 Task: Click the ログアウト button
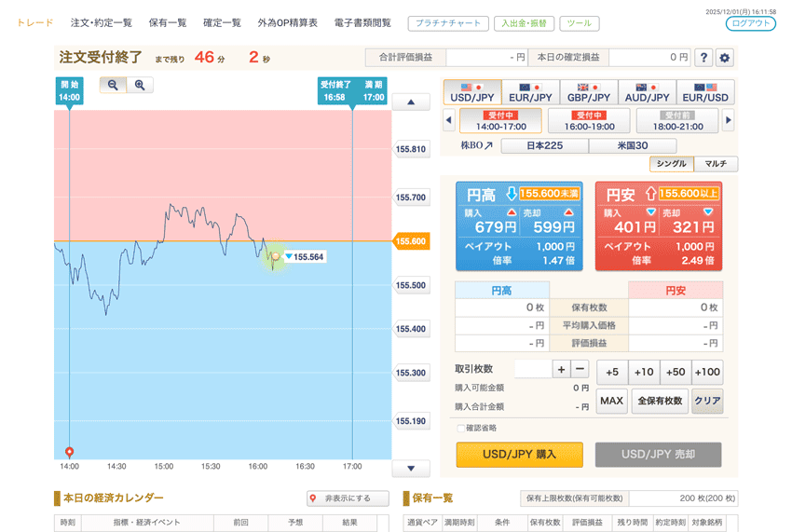[750, 23]
